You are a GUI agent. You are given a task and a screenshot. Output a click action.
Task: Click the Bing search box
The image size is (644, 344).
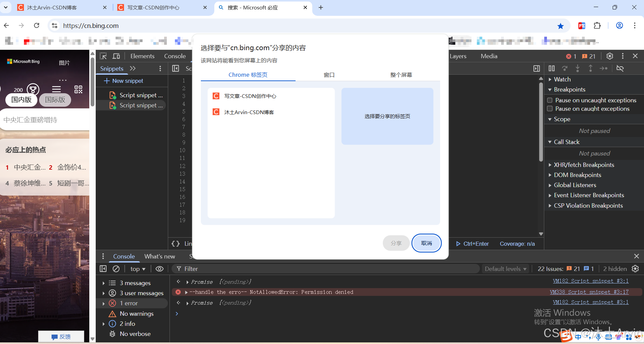[x=44, y=120]
